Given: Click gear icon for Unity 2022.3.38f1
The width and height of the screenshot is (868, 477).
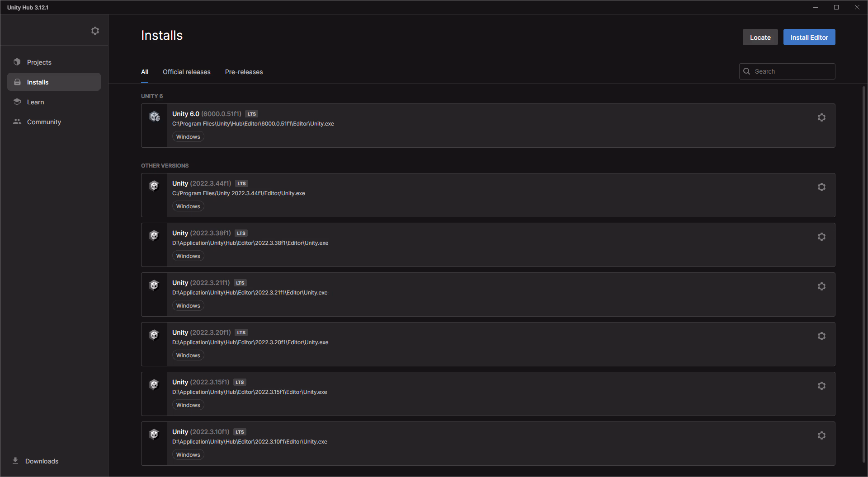Looking at the screenshot, I should (x=821, y=237).
